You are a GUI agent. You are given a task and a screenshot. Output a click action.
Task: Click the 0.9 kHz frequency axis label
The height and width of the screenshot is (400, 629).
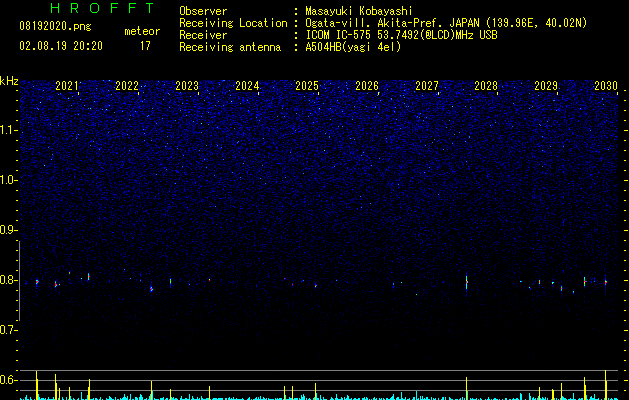pos(9,230)
